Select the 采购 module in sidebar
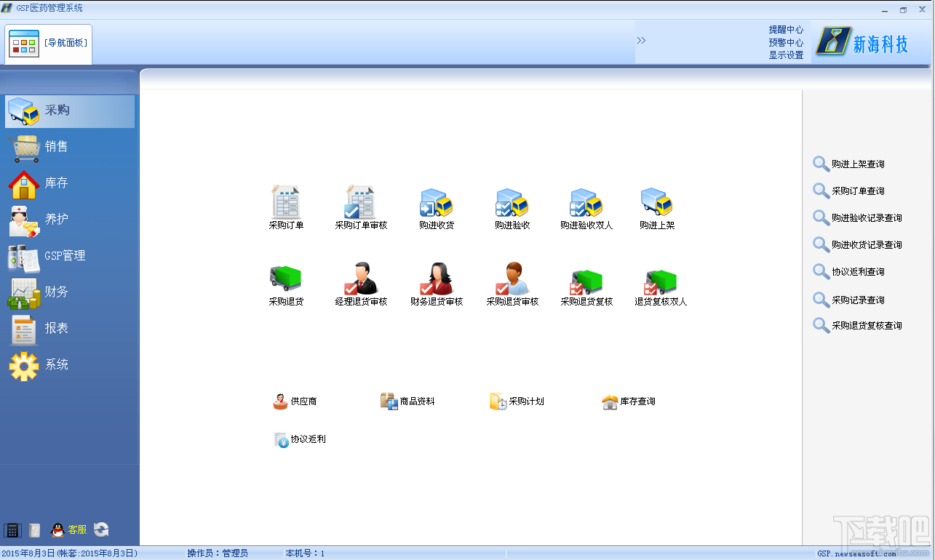 click(70, 111)
